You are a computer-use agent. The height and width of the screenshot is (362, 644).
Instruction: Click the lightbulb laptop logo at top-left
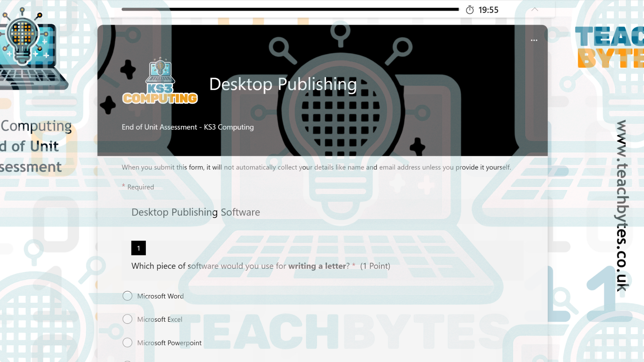(29, 47)
